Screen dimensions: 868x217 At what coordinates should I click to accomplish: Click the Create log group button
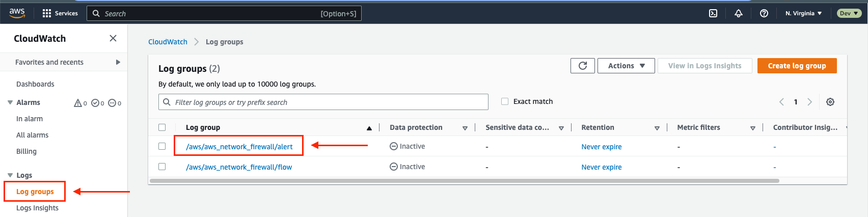[797, 66]
